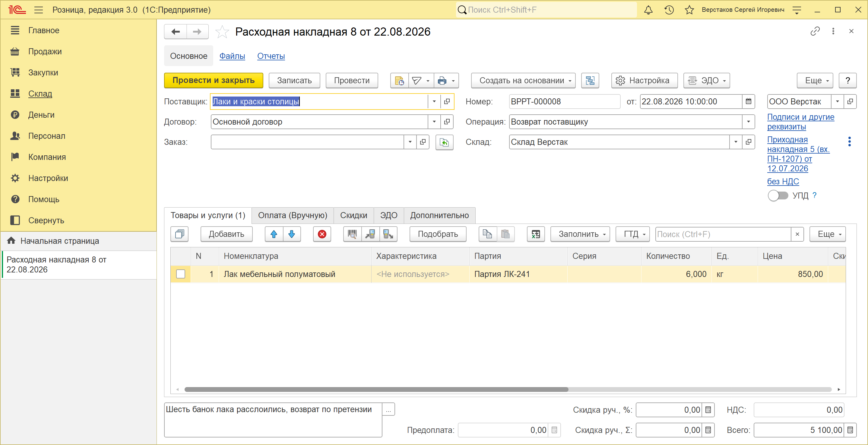The width and height of the screenshot is (868, 445).
Task: Open calculator for Скидка руч., %
Action: [708, 410]
